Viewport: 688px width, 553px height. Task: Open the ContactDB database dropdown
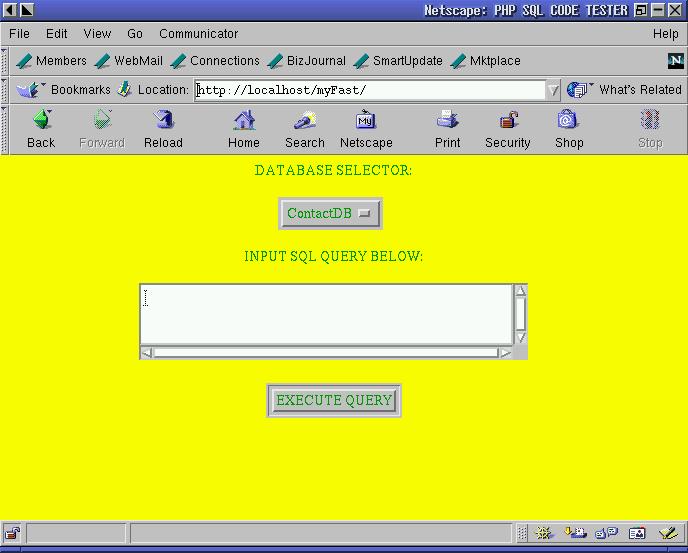329,213
